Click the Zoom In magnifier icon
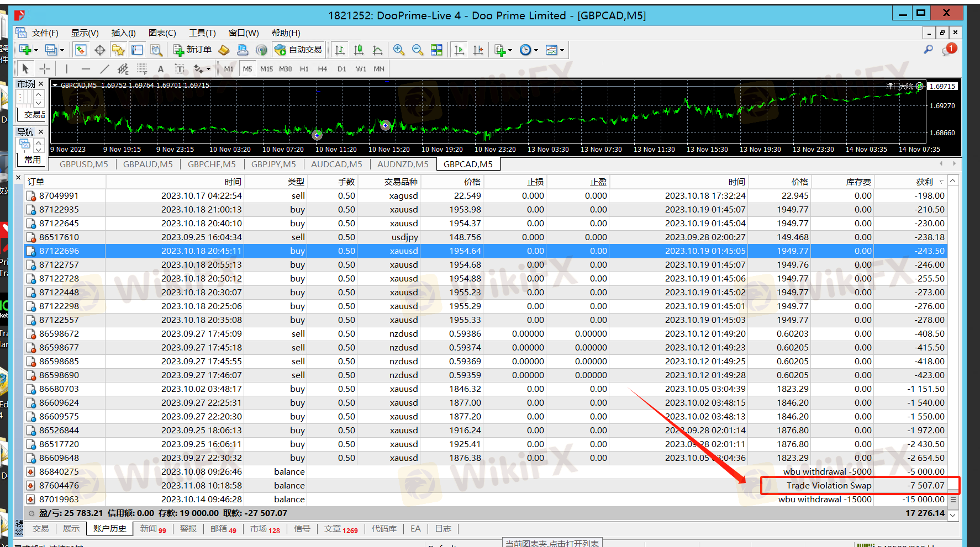Screen dimensions: 980x547 click(x=399, y=50)
